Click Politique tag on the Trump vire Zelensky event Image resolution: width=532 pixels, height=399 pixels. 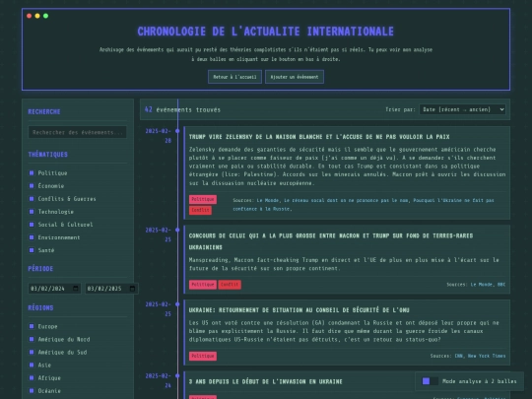tap(203, 199)
